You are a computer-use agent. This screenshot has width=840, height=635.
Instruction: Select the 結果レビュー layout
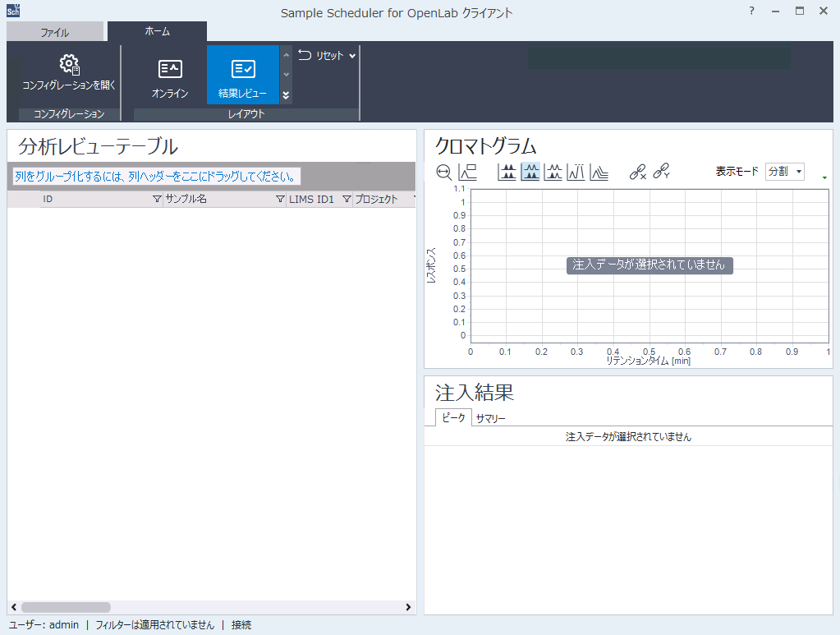coord(243,75)
